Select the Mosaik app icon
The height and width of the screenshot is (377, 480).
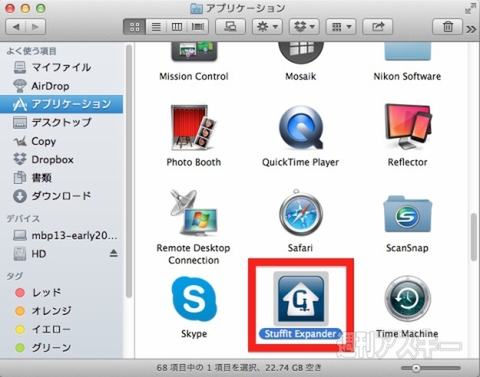301,52
